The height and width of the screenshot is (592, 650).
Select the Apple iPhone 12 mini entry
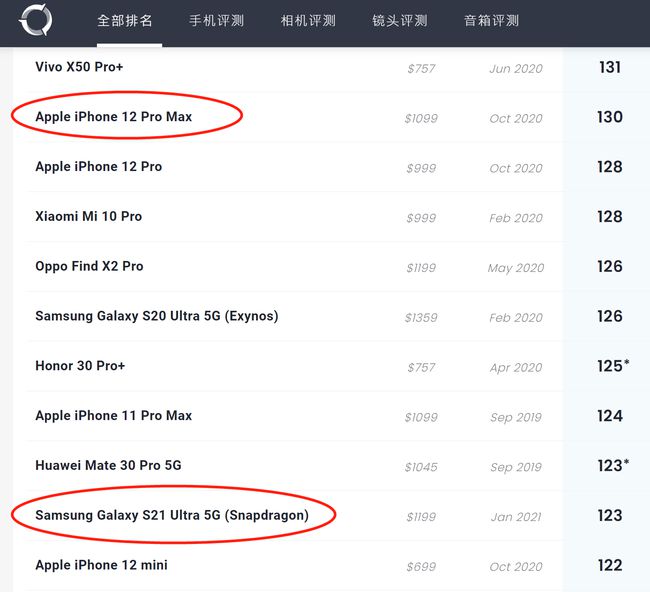(x=102, y=565)
